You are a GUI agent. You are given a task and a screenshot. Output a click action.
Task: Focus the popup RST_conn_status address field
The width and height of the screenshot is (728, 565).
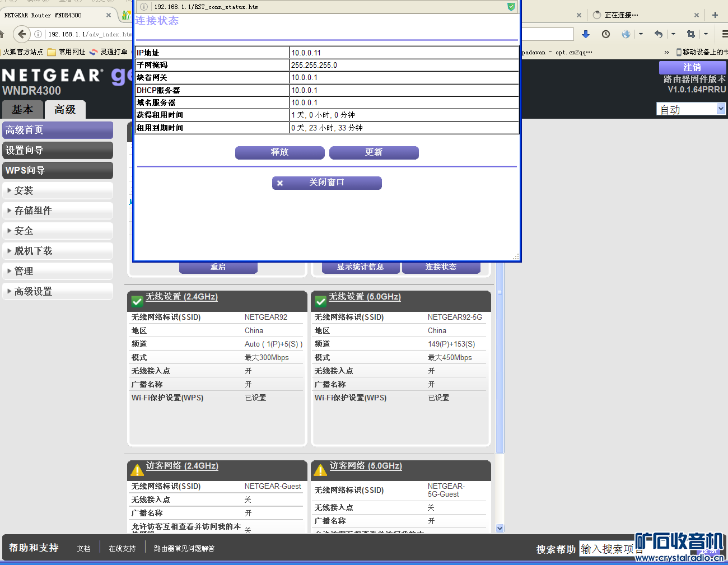coord(328,7)
